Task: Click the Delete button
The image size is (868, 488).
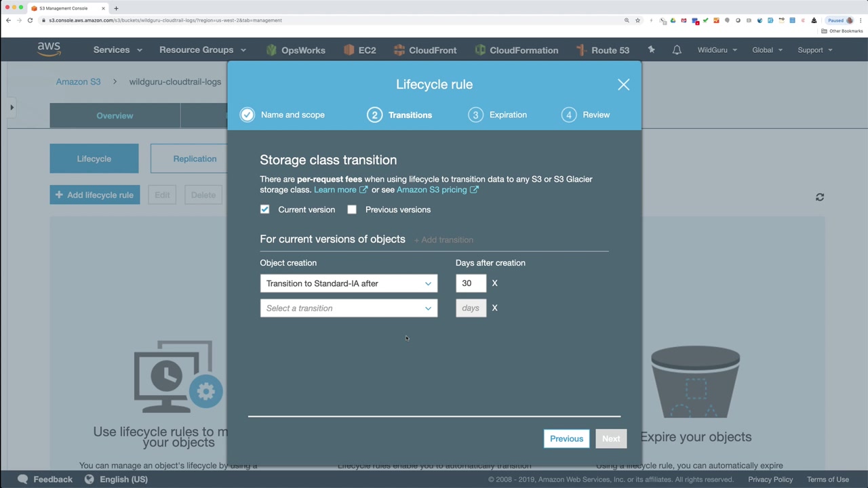Action: [203, 195]
